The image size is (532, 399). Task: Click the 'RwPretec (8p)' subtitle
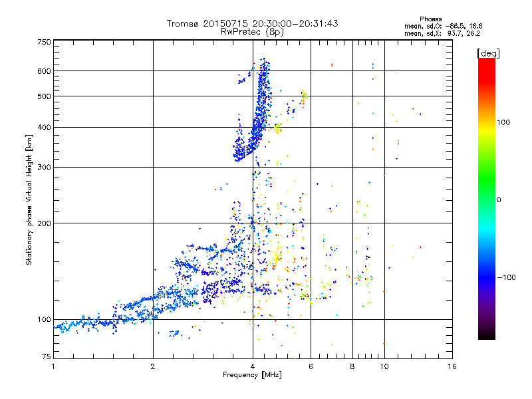[252, 32]
